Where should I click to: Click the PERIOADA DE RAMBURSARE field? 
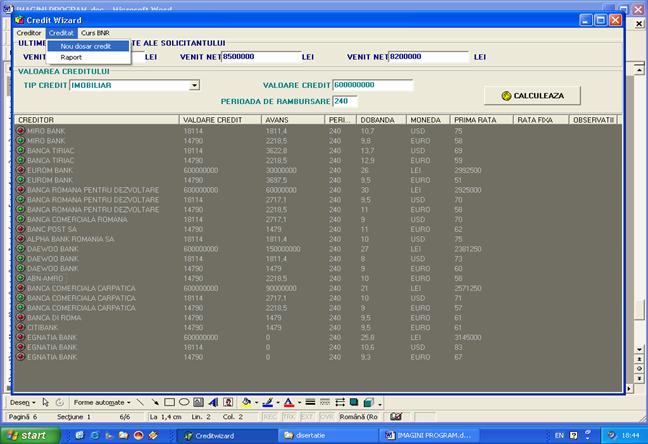coord(345,101)
